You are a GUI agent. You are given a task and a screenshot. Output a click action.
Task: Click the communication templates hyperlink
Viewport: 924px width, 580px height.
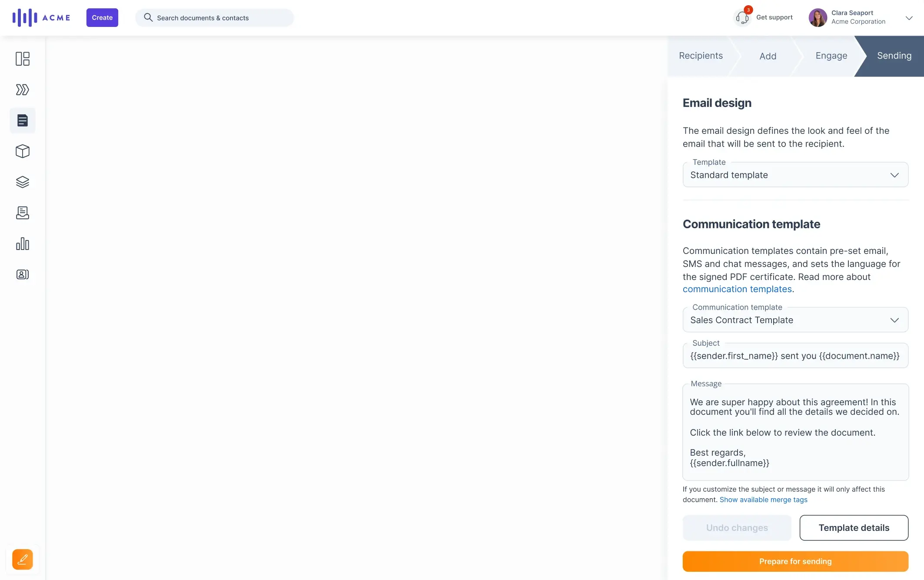[736, 289]
